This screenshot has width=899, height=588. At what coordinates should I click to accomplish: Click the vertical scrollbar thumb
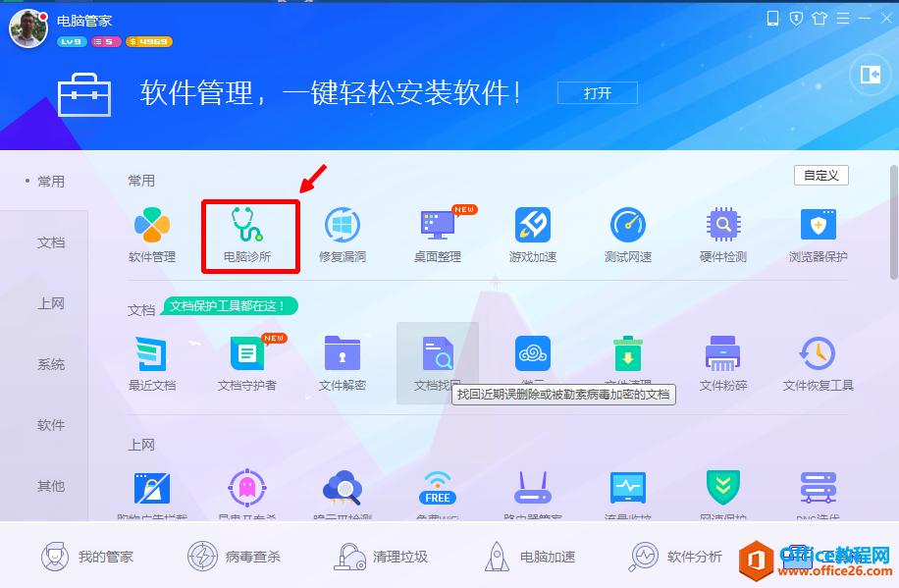[894, 223]
